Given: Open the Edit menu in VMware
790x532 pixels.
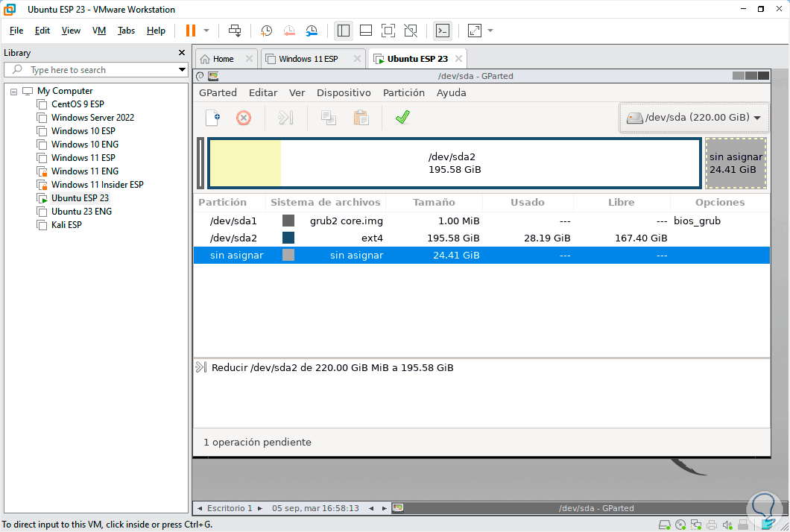Looking at the screenshot, I should coord(42,31).
